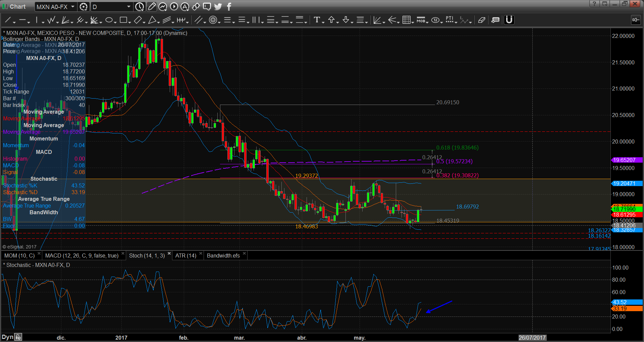Select the triangle drawing tool
Image resolution: width=644 pixels, height=342 pixels.
152,20
